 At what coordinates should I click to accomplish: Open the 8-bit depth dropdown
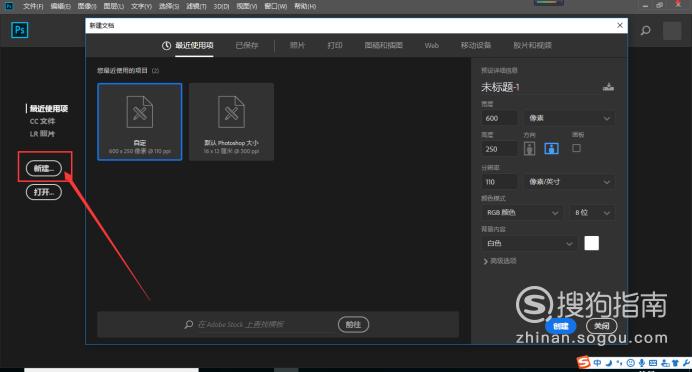(592, 213)
